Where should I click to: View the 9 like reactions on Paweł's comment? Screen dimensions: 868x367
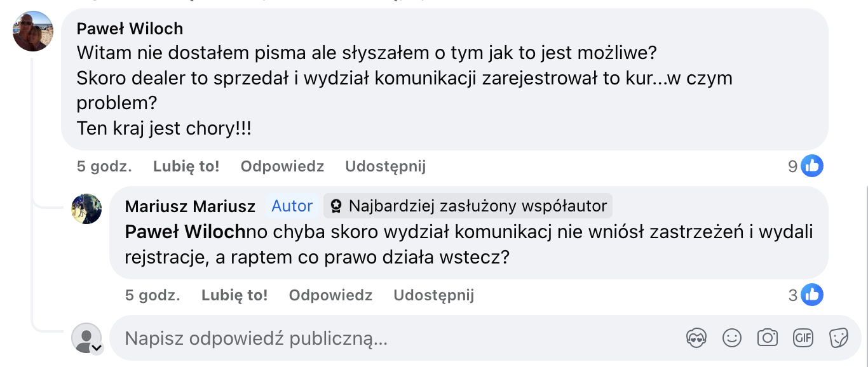(805, 166)
